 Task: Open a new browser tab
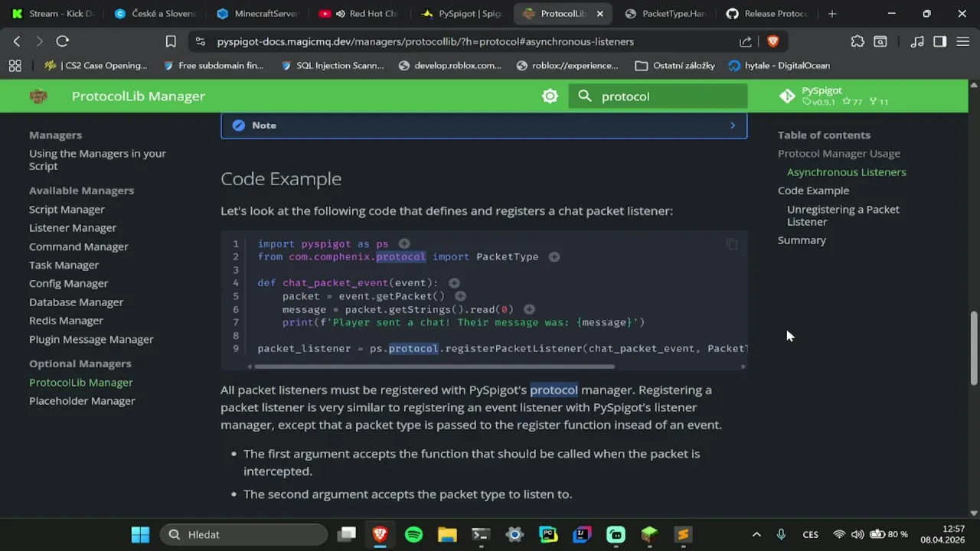pos(832,14)
